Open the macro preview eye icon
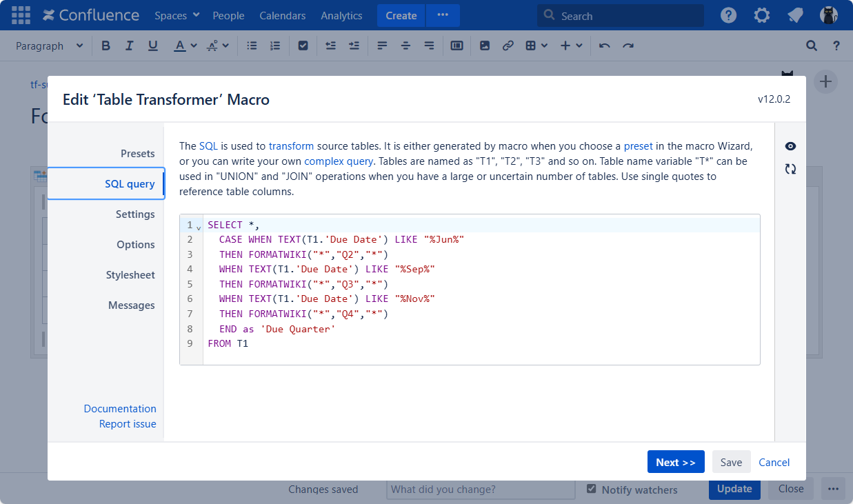The image size is (853, 504). [790, 146]
